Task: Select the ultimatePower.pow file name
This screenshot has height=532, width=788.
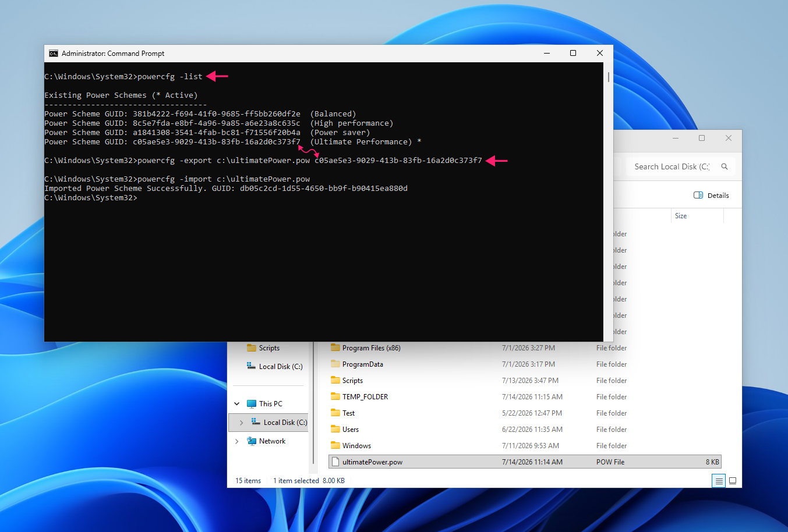Action: click(373, 462)
